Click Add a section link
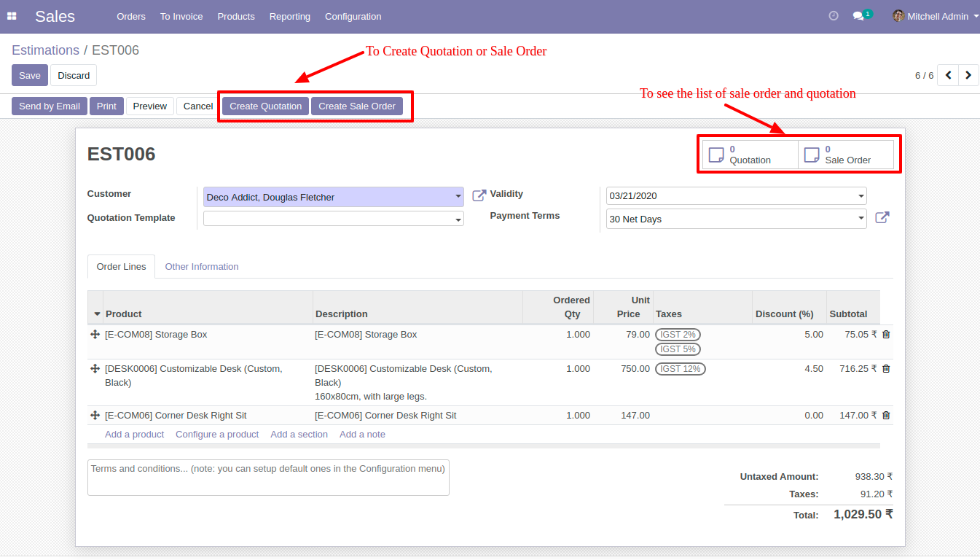The image size is (980, 560). point(299,435)
